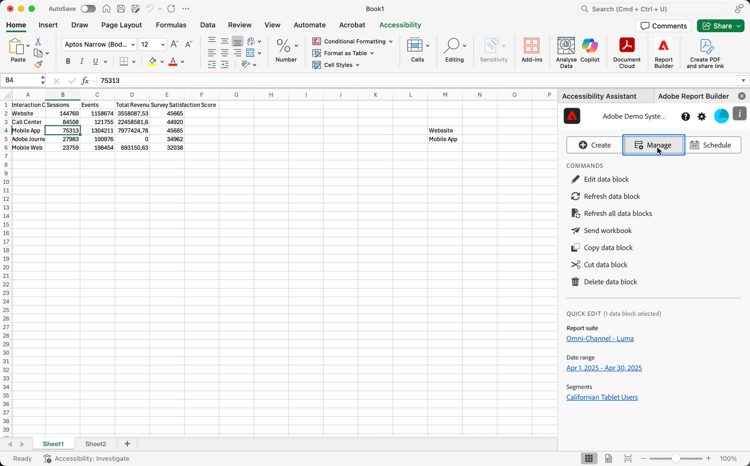Screen dimensions: 750x466
Task: Click the Home icon in title bar
Action: tap(107, 9)
